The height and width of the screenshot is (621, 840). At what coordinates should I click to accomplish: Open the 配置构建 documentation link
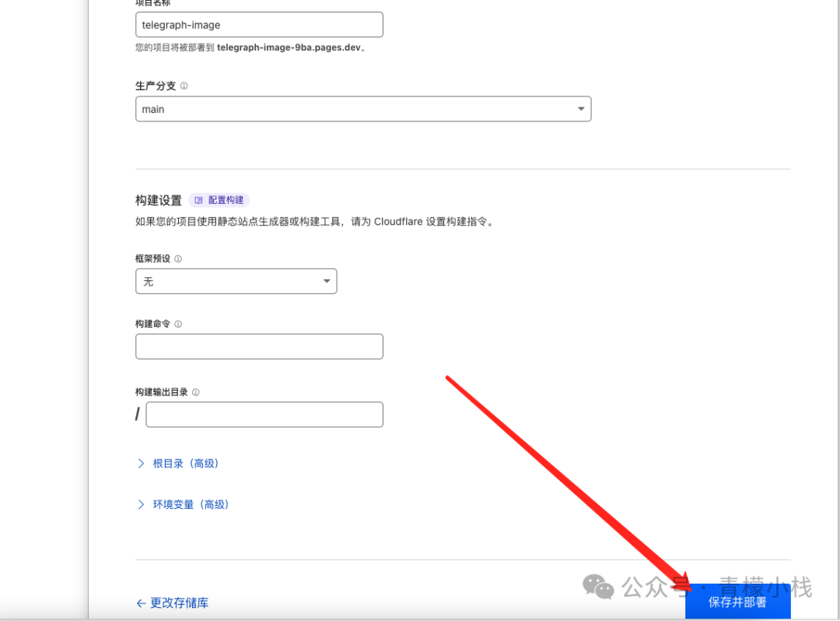[x=219, y=200]
